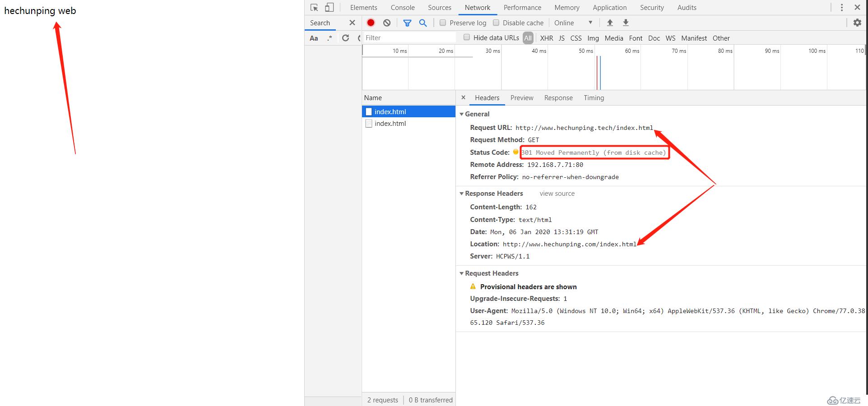Toggle match case Aa in search
Screen dimensions: 868x406
point(314,38)
